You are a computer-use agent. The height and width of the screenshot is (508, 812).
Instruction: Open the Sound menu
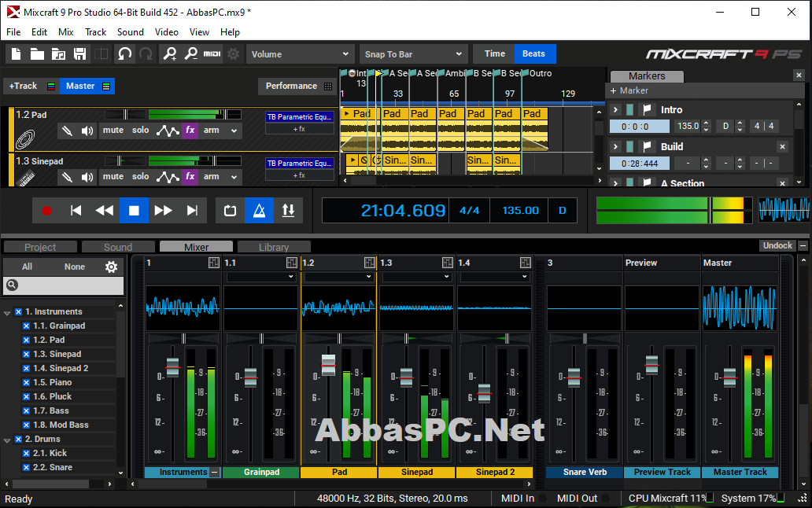(x=131, y=32)
